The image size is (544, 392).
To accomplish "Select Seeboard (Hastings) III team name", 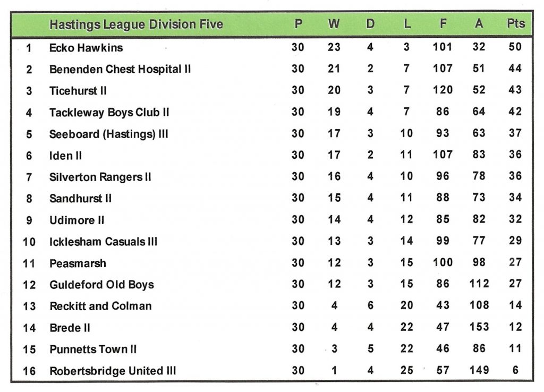I will click(x=108, y=134).
